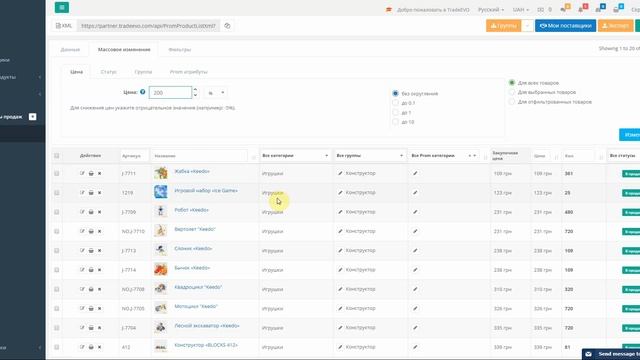640x360 pixels.
Task: Expand the Группы button arrow
Action: click(527, 26)
